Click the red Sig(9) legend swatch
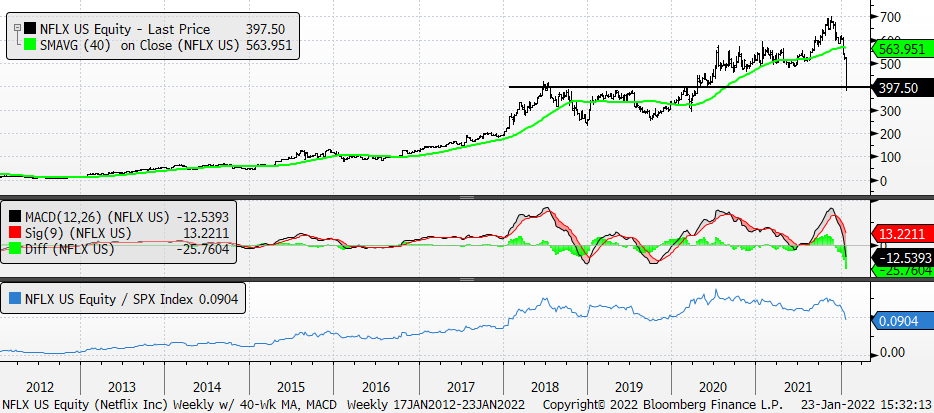This screenshot has height=413, width=934. pyautogui.click(x=17, y=233)
